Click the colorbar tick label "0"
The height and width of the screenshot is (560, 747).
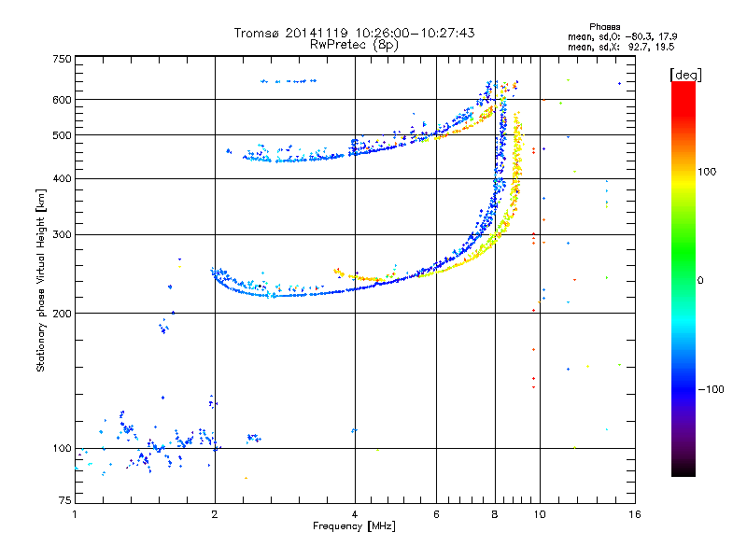coord(700,281)
